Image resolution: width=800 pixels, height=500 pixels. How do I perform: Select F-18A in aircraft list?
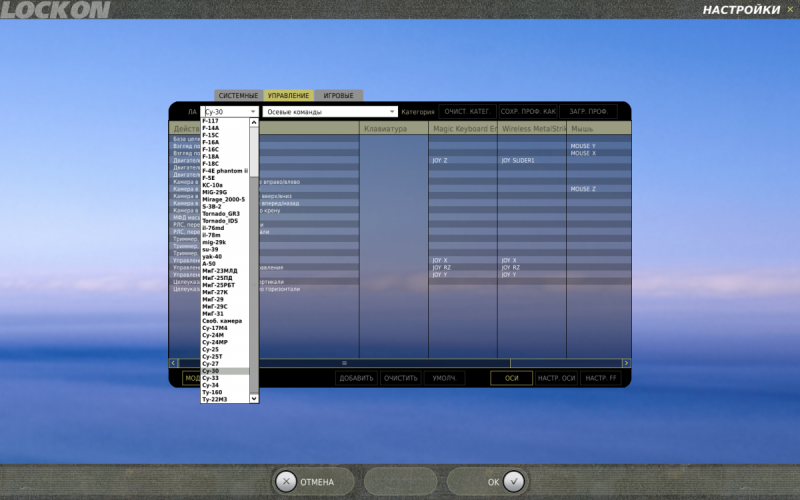pyautogui.click(x=225, y=157)
